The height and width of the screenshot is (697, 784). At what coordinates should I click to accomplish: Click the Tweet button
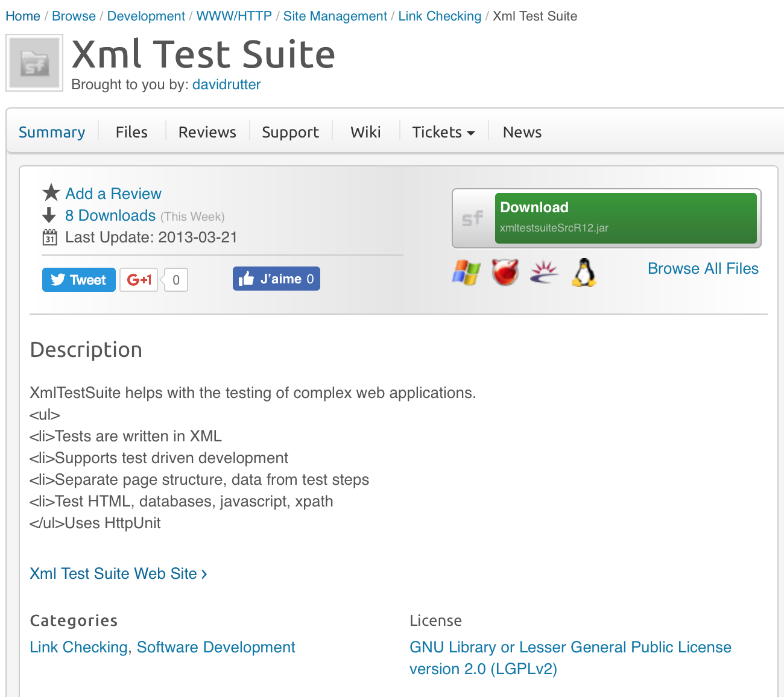pyautogui.click(x=78, y=279)
